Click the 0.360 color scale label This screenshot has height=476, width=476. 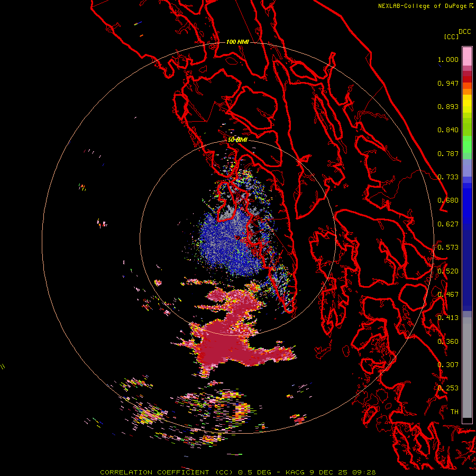(x=448, y=342)
